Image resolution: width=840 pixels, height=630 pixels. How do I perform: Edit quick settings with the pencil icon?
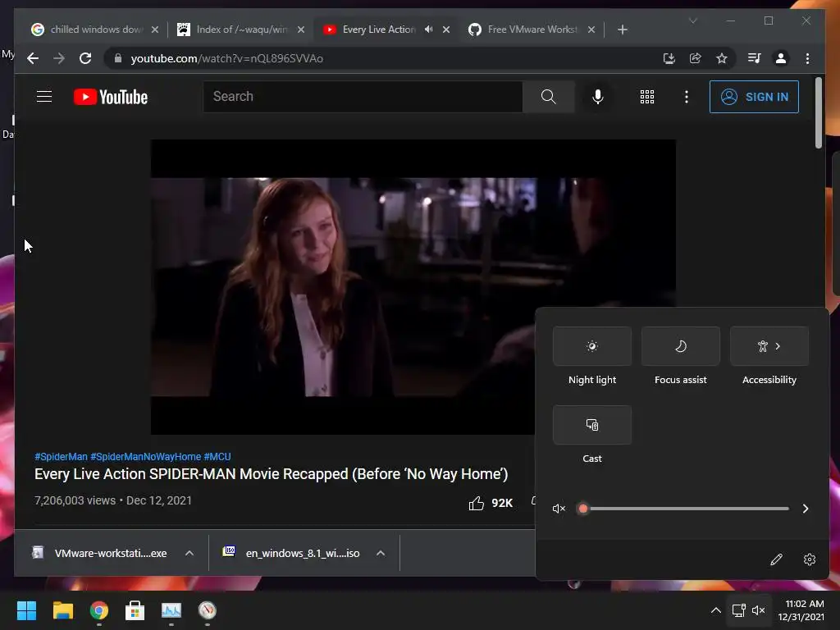point(776,559)
